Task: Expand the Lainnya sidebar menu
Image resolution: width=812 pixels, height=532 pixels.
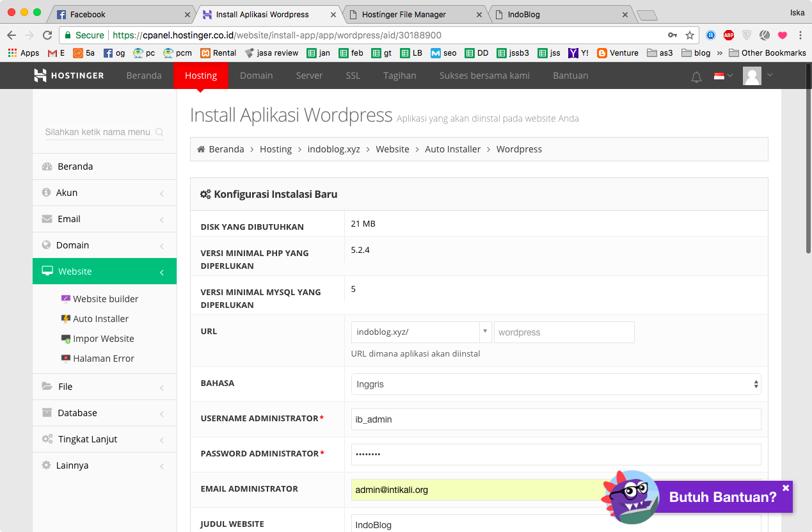Action: point(104,465)
